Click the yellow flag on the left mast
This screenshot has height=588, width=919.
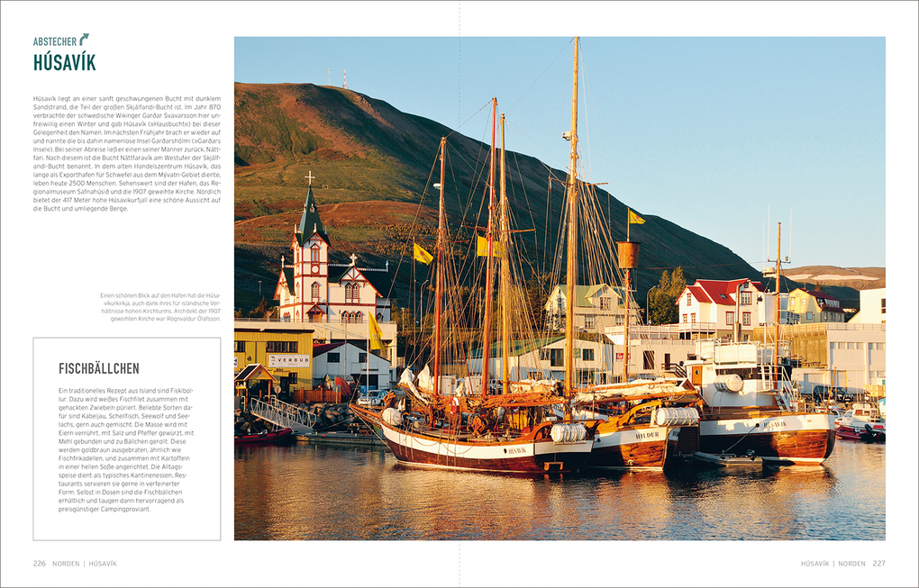tap(422, 254)
